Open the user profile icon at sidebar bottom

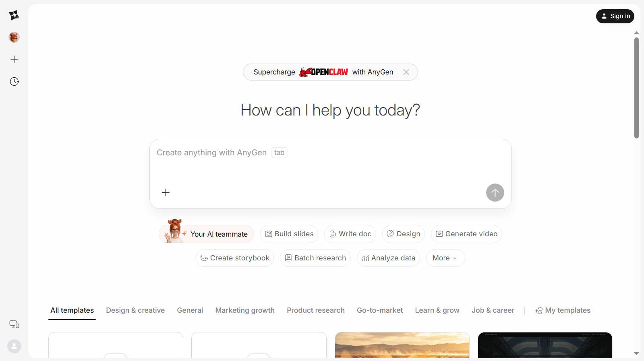click(14, 346)
